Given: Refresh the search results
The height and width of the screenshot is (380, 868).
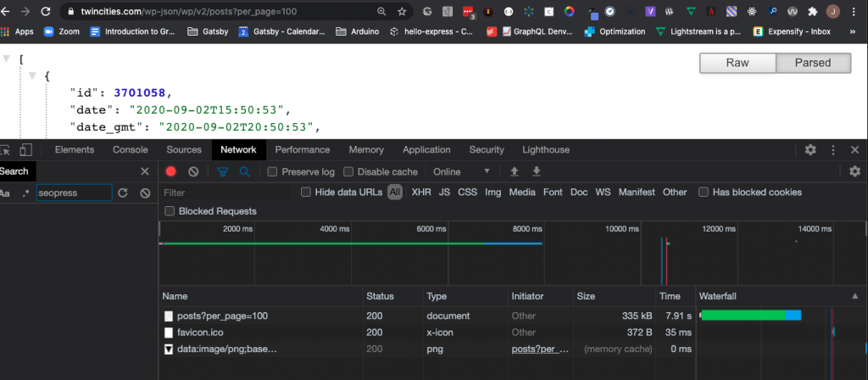Looking at the screenshot, I should [x=124, y=193].
